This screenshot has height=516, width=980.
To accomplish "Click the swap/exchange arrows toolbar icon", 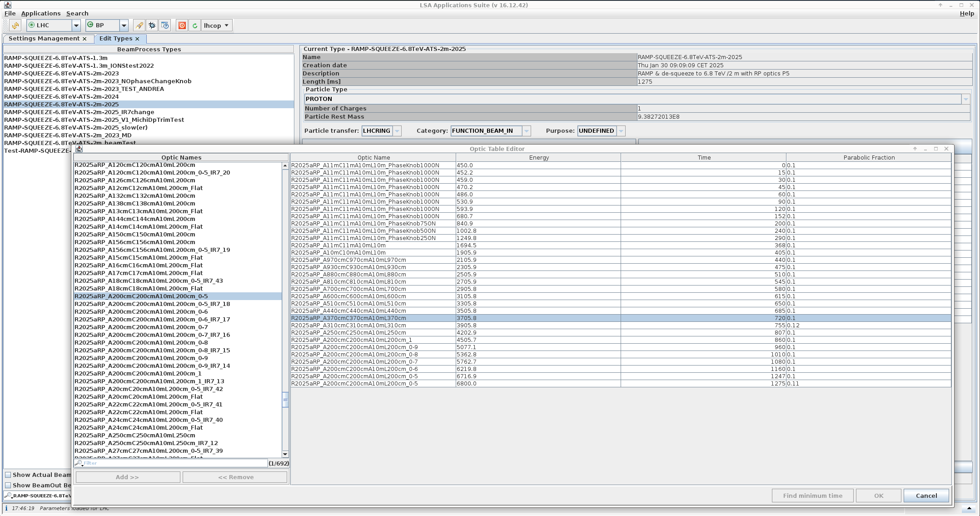I will click(x=15, y=25).
